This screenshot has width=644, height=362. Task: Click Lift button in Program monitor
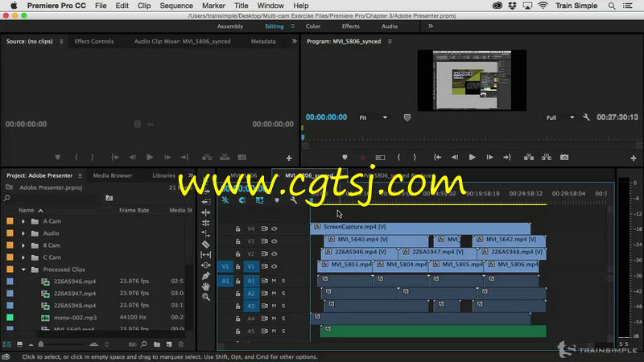(529, 157)
